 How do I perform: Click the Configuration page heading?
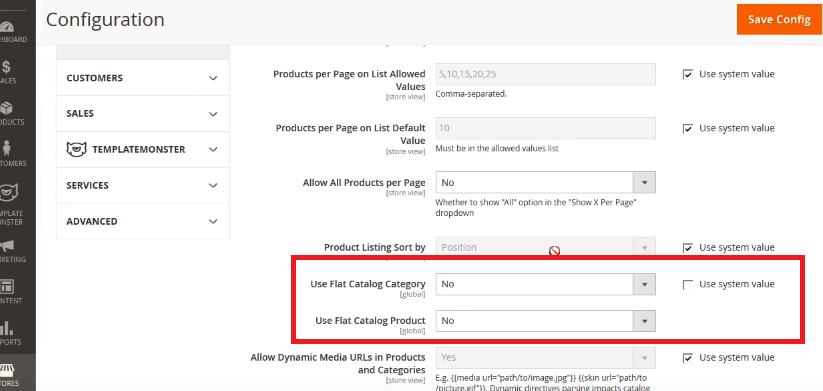point(105,20)
